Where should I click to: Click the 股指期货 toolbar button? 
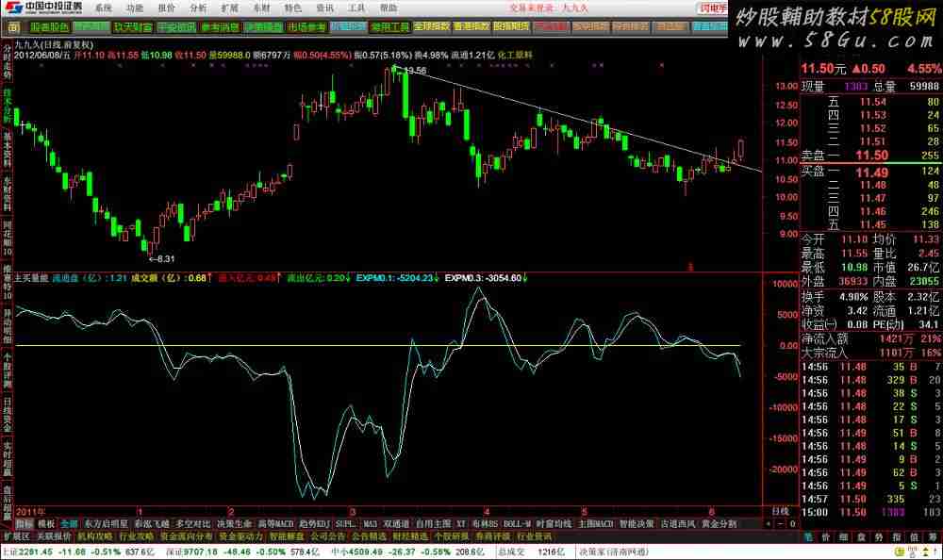[x=511, y=27]
